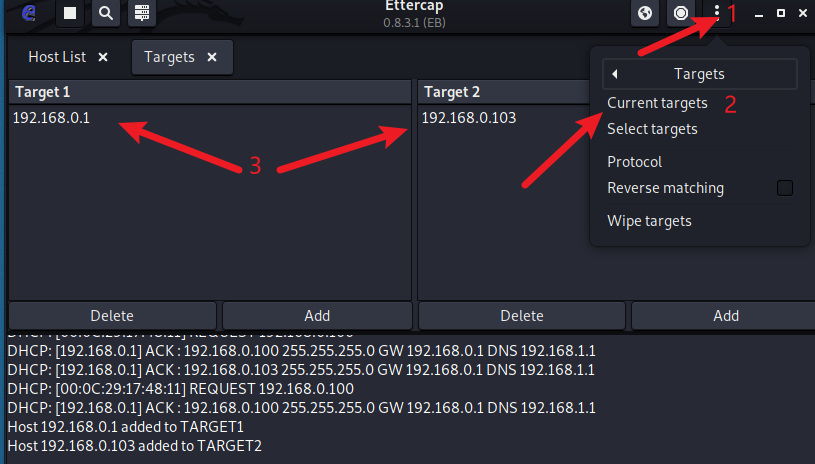Select 192.168.0.103 in Target 2 list
The width and height of the screenshot is (815, 464).
pos(469,118)
